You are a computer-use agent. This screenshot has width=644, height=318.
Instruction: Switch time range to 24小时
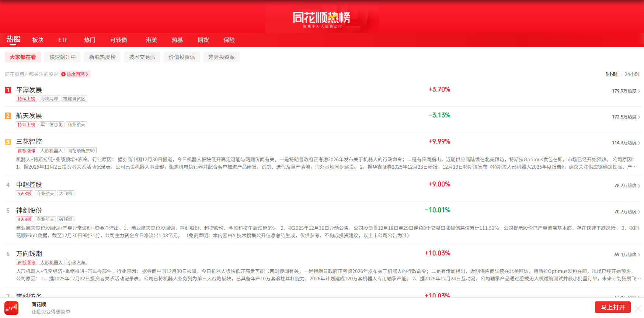632,74
